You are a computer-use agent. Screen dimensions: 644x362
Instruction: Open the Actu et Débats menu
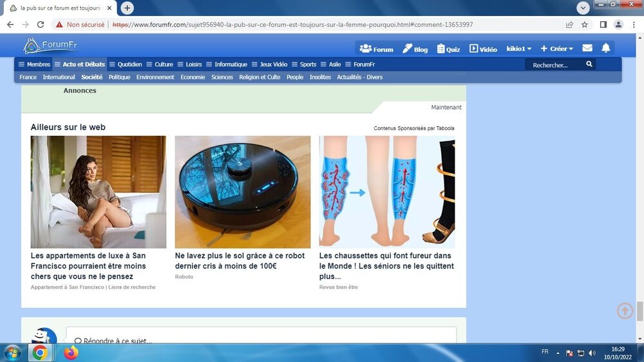[x=79, y=64]
